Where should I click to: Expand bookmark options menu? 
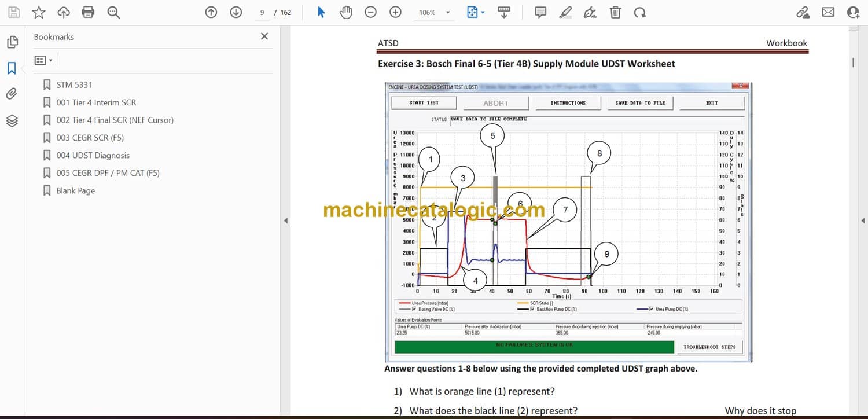(x=43, y=60)
